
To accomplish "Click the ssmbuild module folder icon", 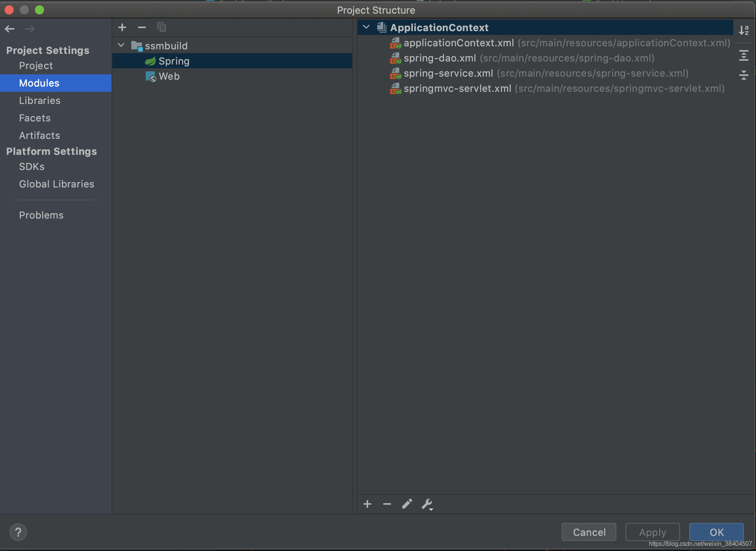I will pos(137,46).
